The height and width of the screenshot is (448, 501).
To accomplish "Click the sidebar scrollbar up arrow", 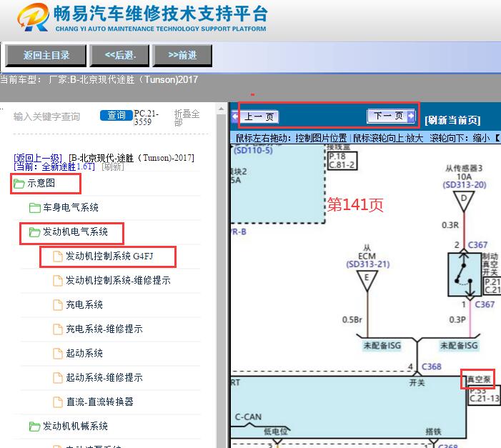I will coord(221,109).
